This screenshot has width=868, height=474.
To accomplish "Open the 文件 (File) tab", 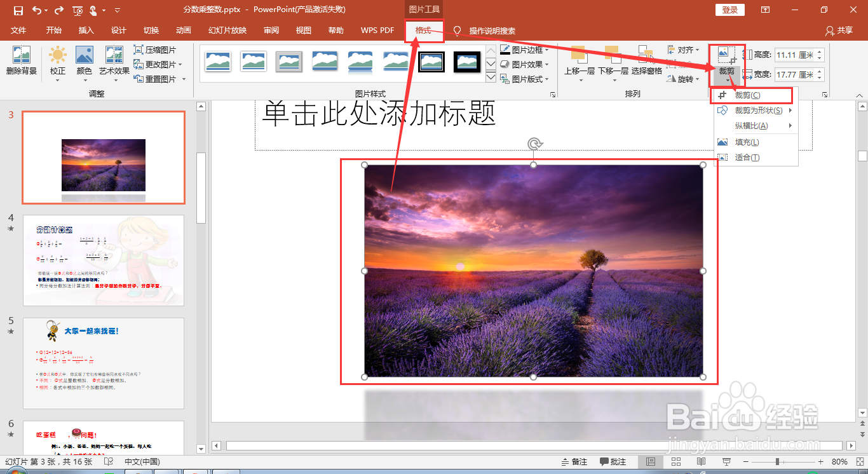I will [x=18, y=30].
